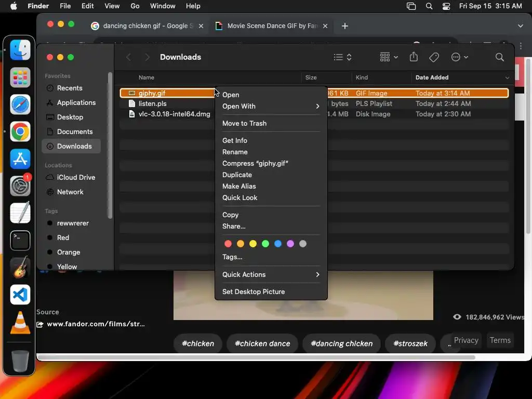Viewport: 532px width, 399px height.
Task: Open Terminal from the Dock
Action: pyautogui.click(x=20, y=240)
